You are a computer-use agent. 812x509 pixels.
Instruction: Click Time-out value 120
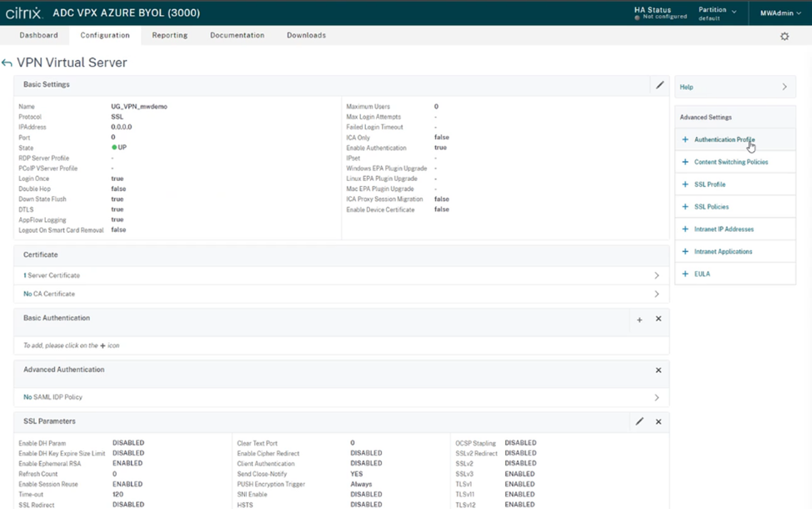tap(118, 494)
